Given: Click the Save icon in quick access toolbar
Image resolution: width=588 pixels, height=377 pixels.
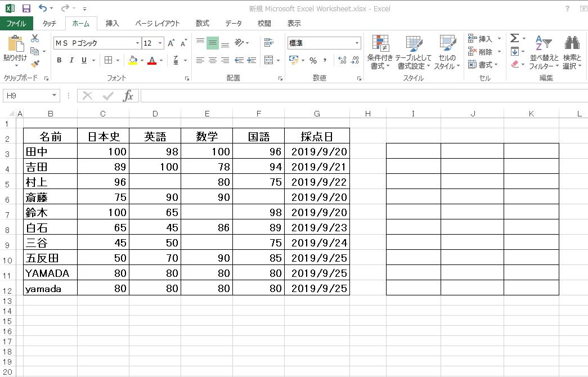Looking at the screenshot, I should [26, 8].
